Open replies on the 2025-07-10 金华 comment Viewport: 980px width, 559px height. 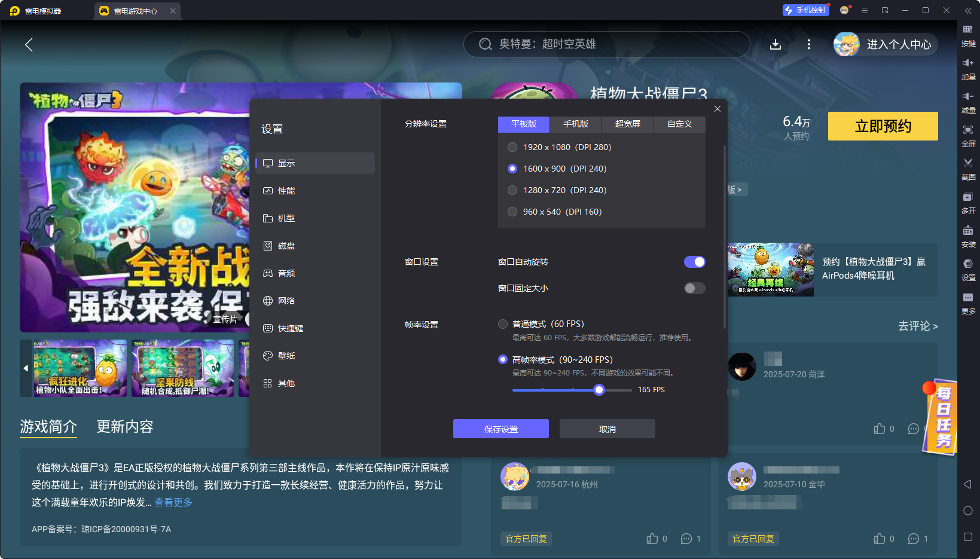pyautogui.click(x=914, y=539)
